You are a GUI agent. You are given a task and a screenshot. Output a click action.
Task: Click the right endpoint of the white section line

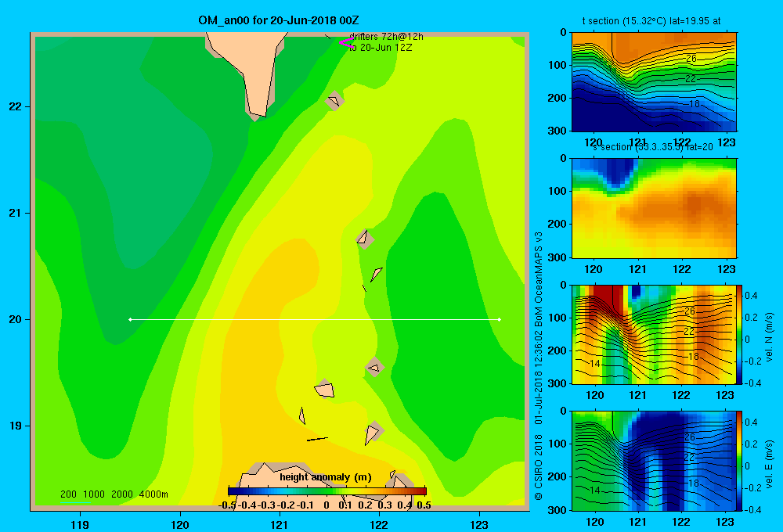500,319
